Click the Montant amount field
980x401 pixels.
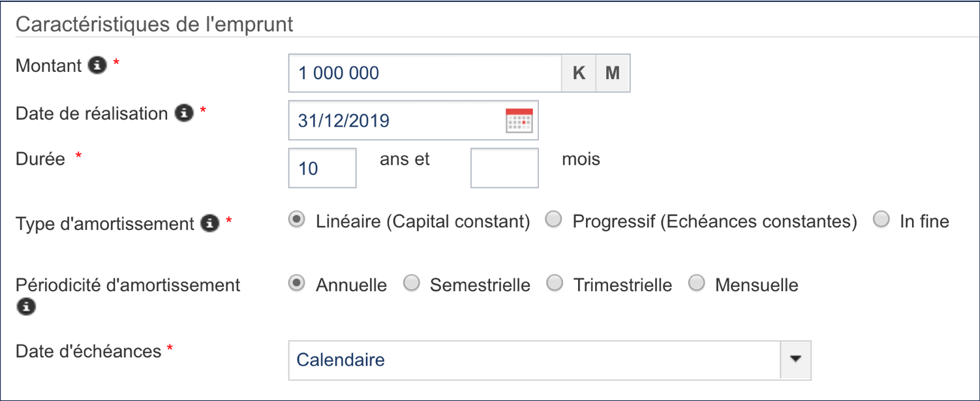click(424, 72)
